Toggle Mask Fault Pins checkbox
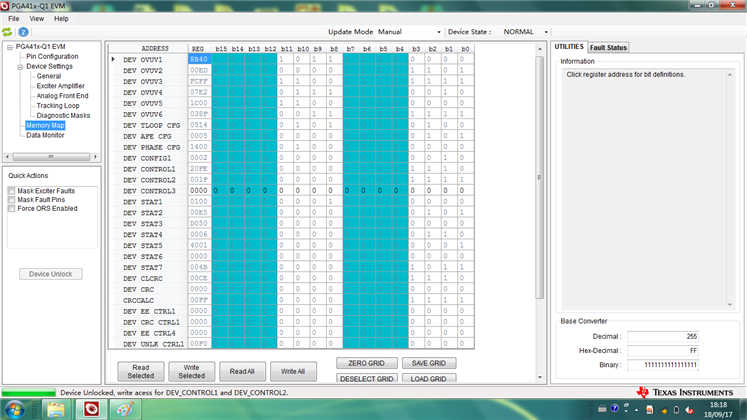 (x=11, y=200)
